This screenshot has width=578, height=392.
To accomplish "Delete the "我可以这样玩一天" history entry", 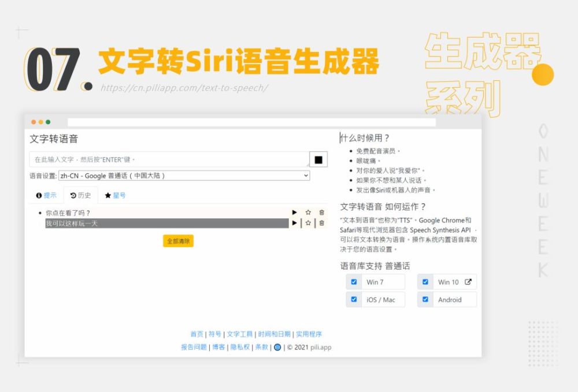I will click(322, 223).
